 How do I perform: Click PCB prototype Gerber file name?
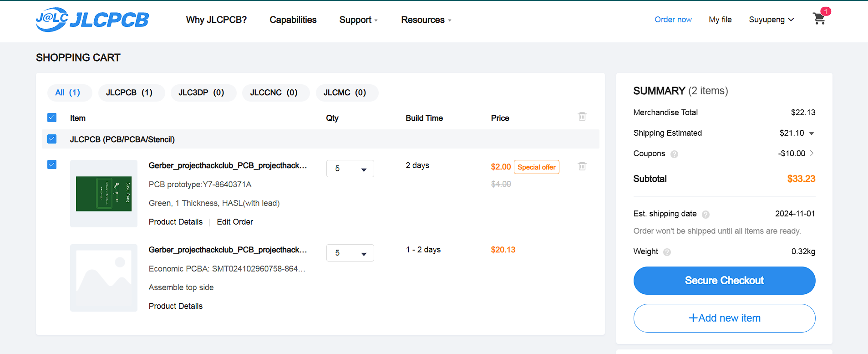228,165
